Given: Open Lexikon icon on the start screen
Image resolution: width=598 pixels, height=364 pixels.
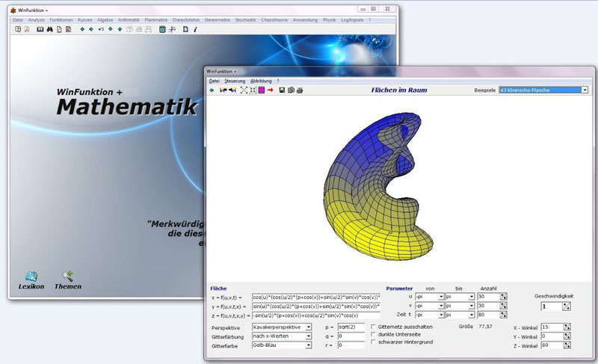Looking at the screenshot, I should tap(31, 280).
